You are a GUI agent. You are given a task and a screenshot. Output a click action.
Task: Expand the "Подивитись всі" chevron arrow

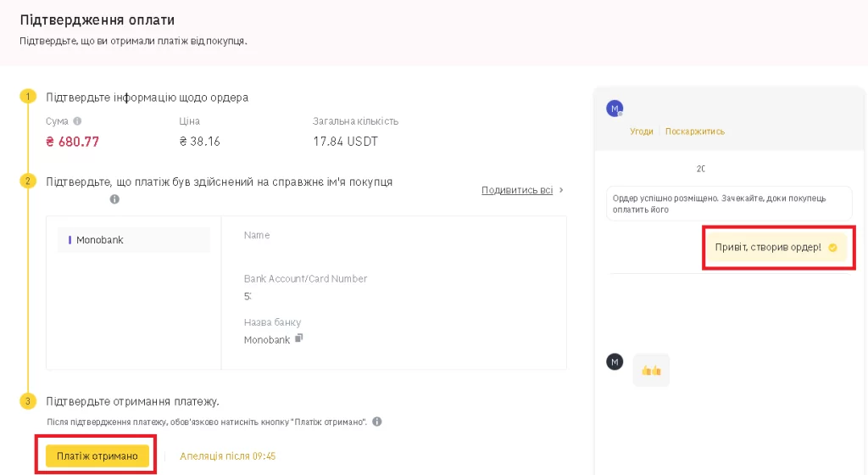[561, 190]
